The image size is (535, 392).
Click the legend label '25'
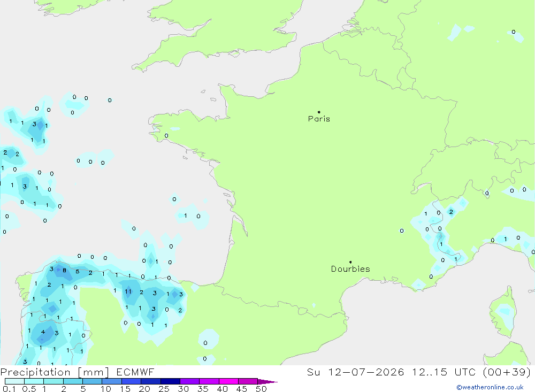coord(164,389)
